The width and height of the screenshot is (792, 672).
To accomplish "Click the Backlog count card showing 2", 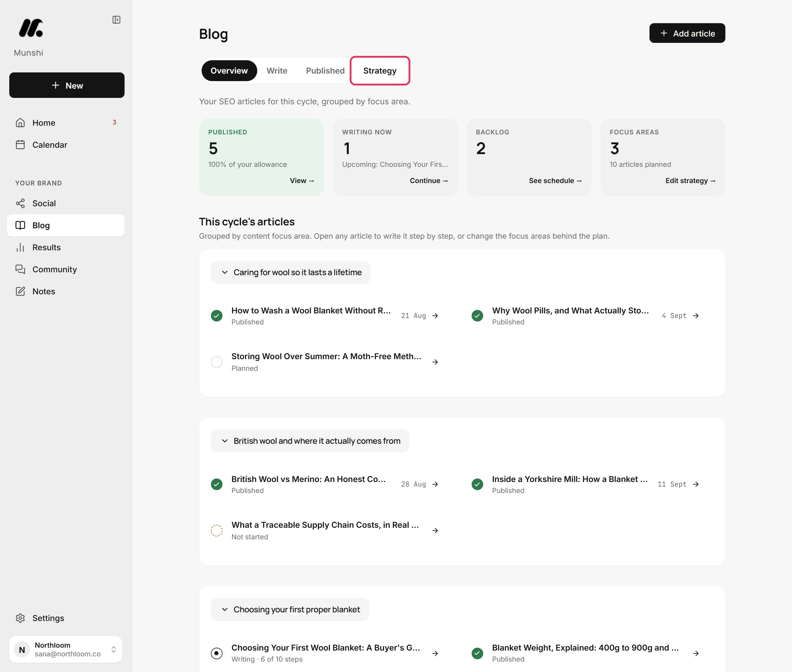I will (529, 157).
